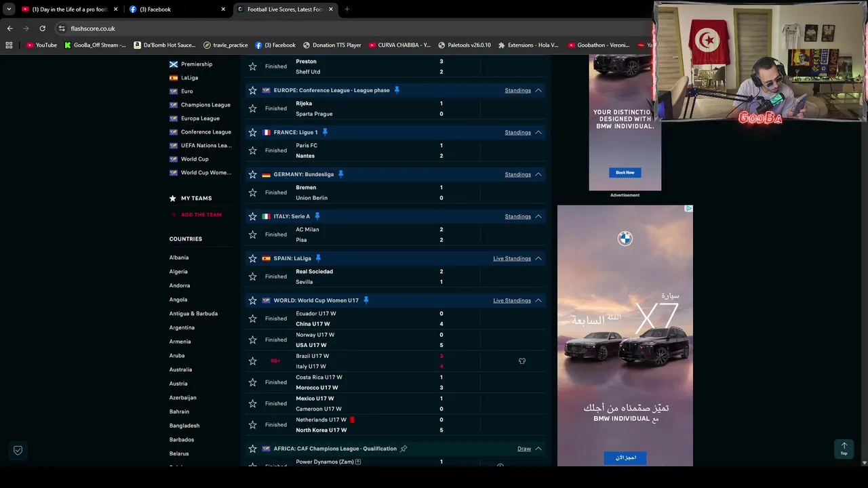Open UEFA Nations League in sidebar
Screen dimensions: 868x488
tap(206, 146)
